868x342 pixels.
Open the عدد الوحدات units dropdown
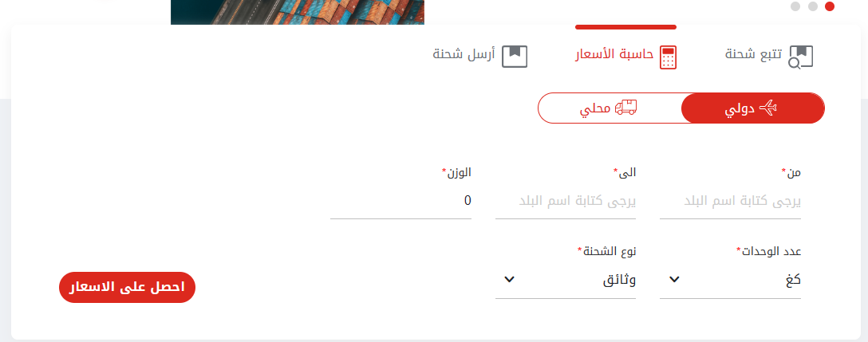coord(730,280)
